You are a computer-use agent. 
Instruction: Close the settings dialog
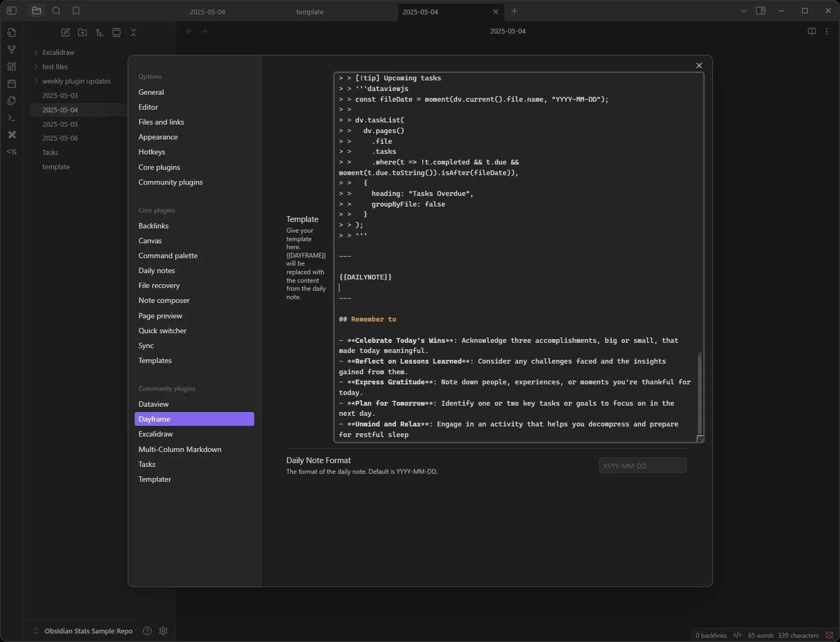coord(699,65)
